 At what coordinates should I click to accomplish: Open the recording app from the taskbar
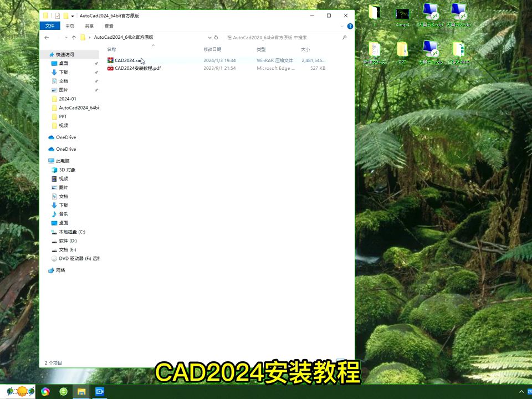tap(100, 392)
